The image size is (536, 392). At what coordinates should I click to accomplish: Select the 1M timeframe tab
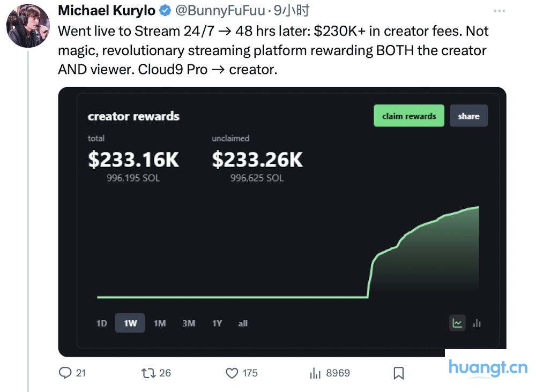tap(159, 323)
